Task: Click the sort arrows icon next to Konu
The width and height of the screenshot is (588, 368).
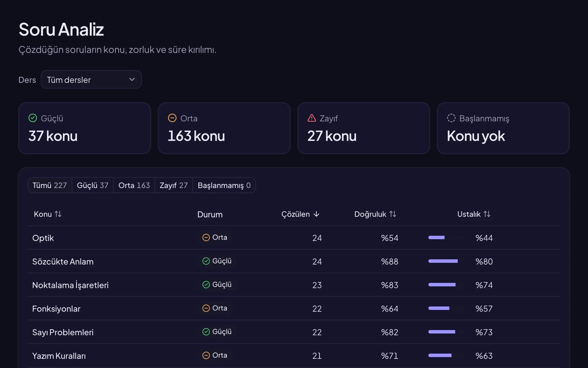Action: (x=58, y=214)
